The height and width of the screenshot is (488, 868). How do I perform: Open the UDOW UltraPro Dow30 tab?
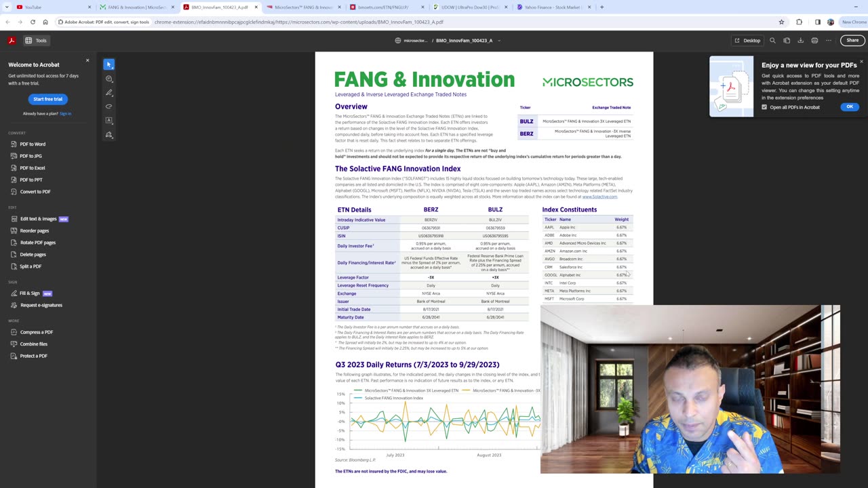469,7
